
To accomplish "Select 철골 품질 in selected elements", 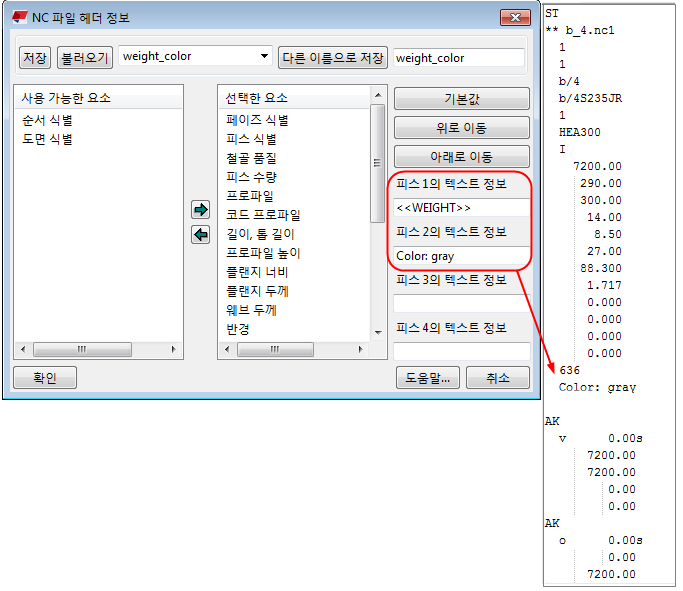I will (x=252, y=158).
